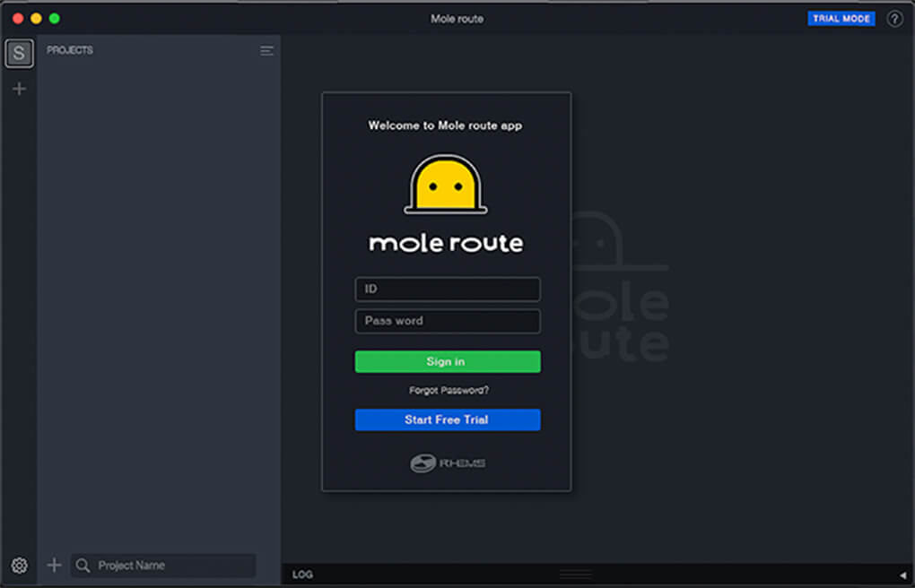Open the Projects panel list menu icon
915x588 pixels.
point(266,51)
